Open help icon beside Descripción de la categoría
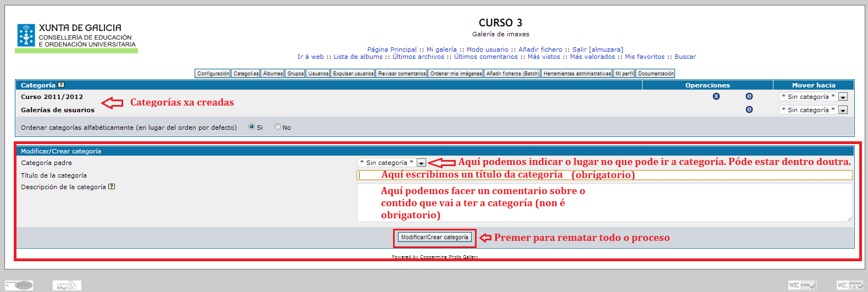The height and width of the screenshot is (292, 868). pos(112,186)
